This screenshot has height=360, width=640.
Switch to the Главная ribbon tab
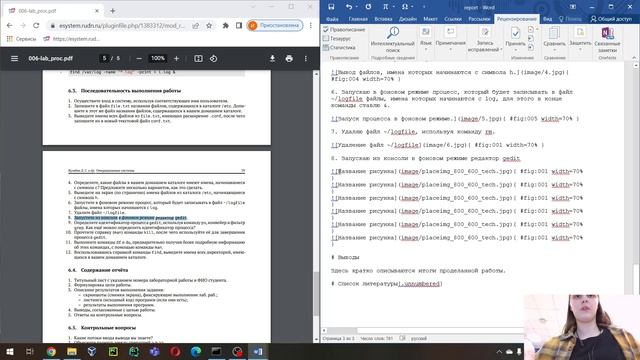(358, 19)
